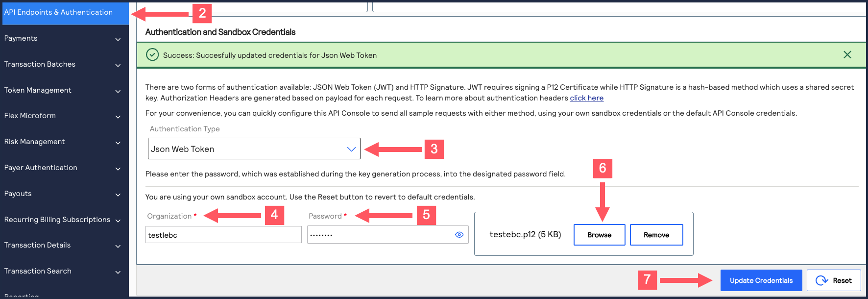Open Payer Authentication sidebar item
The height and width of the screenshot is (299, 868).
click(41, 168)
